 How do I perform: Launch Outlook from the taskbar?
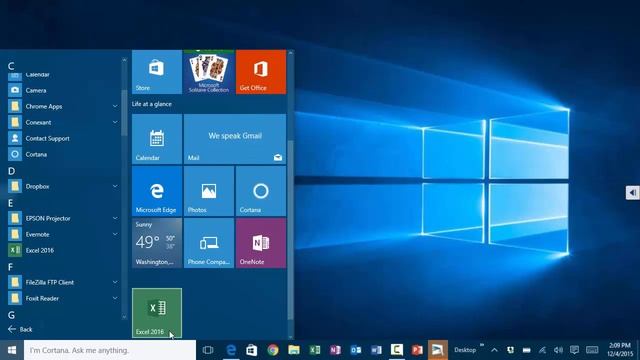(356, 350)
